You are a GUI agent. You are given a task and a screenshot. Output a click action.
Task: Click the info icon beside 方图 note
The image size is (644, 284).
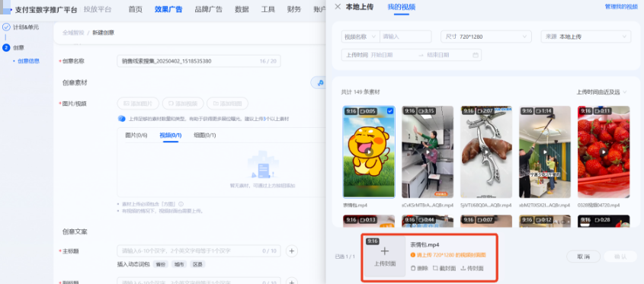tap(181, 204)
